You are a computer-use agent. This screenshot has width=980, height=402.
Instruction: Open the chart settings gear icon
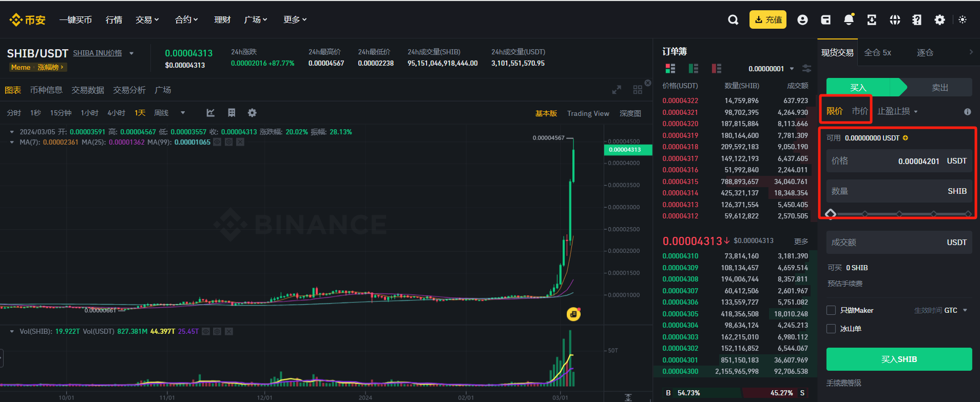[252, 113]
